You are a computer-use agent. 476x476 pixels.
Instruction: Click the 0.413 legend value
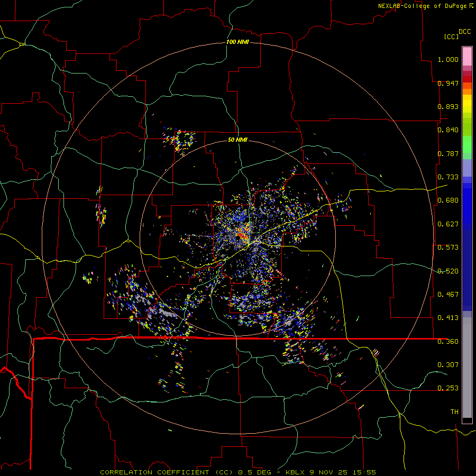(448, 318)
